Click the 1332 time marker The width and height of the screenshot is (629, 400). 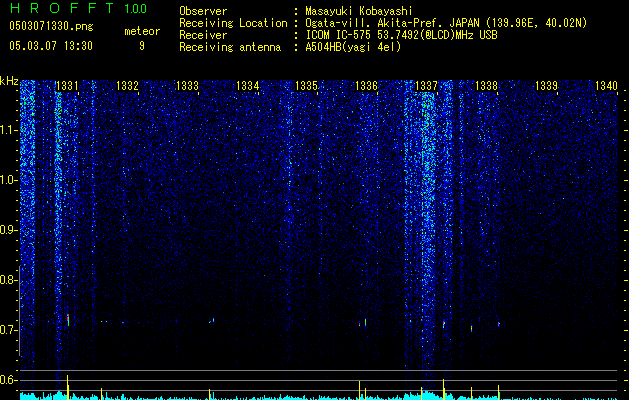[127, 85]
